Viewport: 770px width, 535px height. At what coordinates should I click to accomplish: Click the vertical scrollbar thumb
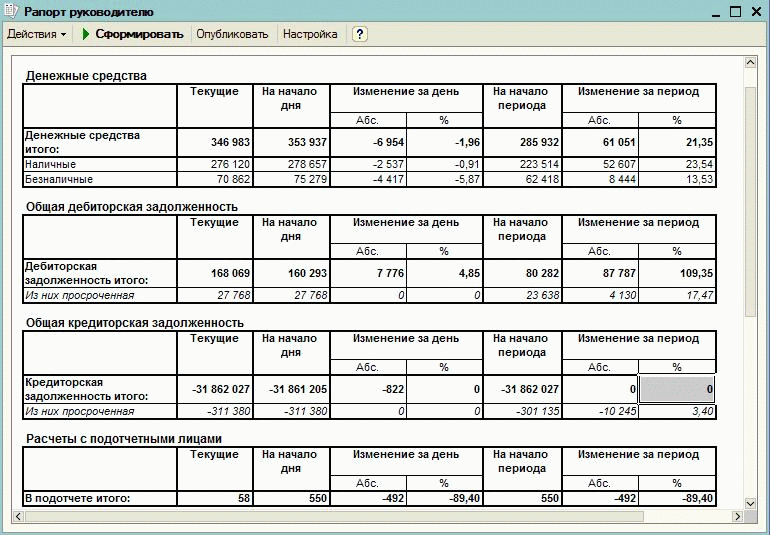750,190
